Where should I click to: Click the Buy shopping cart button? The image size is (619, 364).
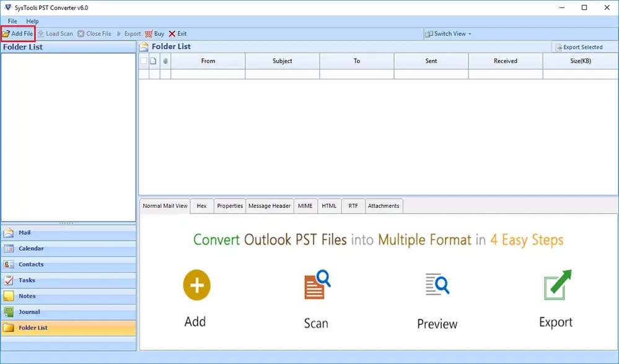pos(154,33)
